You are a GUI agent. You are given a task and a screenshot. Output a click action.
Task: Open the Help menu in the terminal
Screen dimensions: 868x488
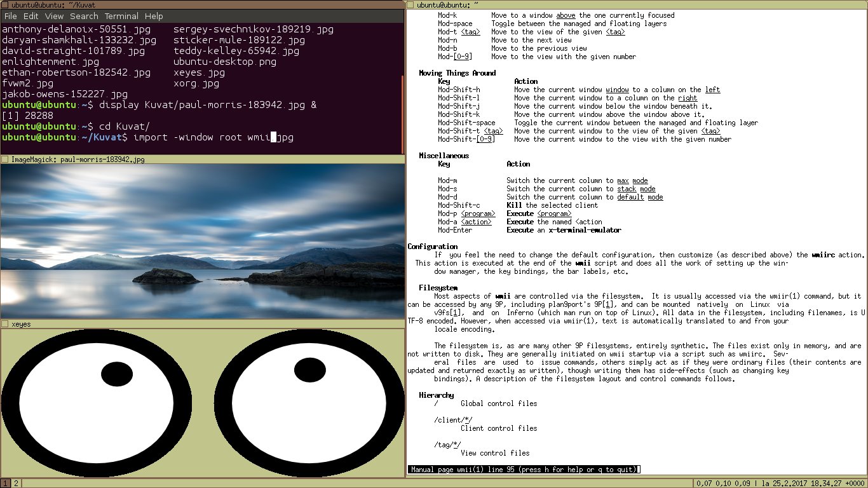pos(154,16)
